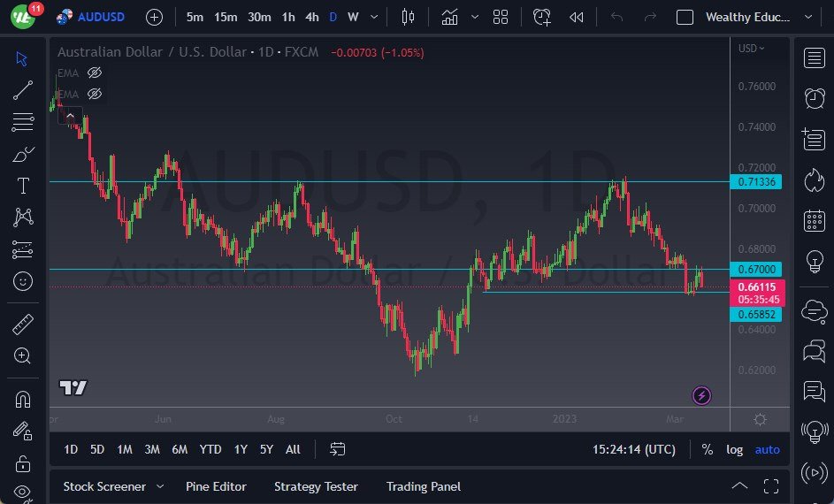Open the notifications broadcast-bulb panel
The height and width of the screenshot is (504, 834).
pos(815,431)
